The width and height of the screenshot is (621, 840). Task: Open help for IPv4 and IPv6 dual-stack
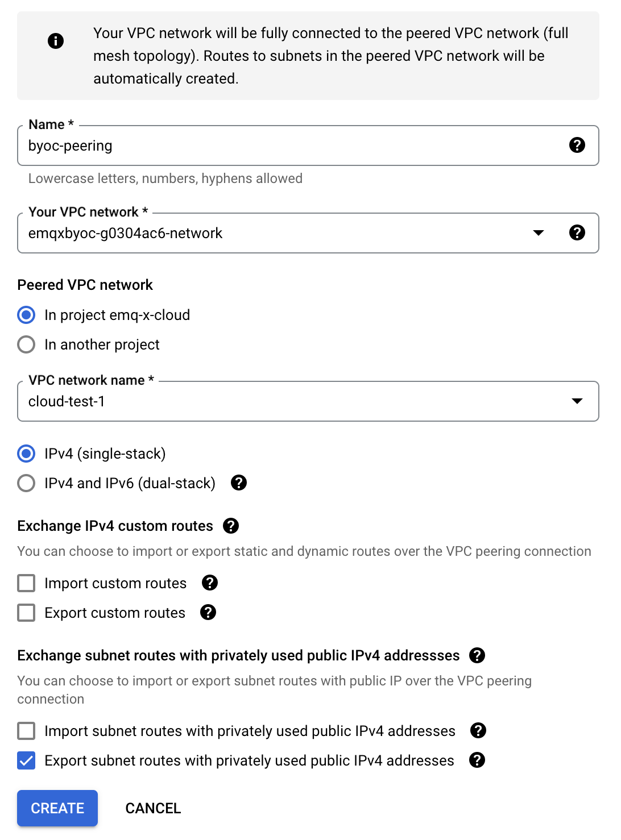pyautogui.click(x=239, y=483)
